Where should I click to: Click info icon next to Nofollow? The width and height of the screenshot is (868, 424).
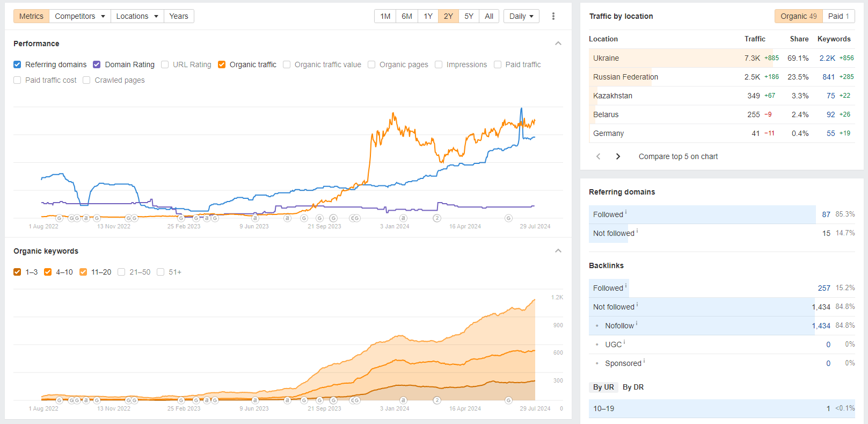637,324
